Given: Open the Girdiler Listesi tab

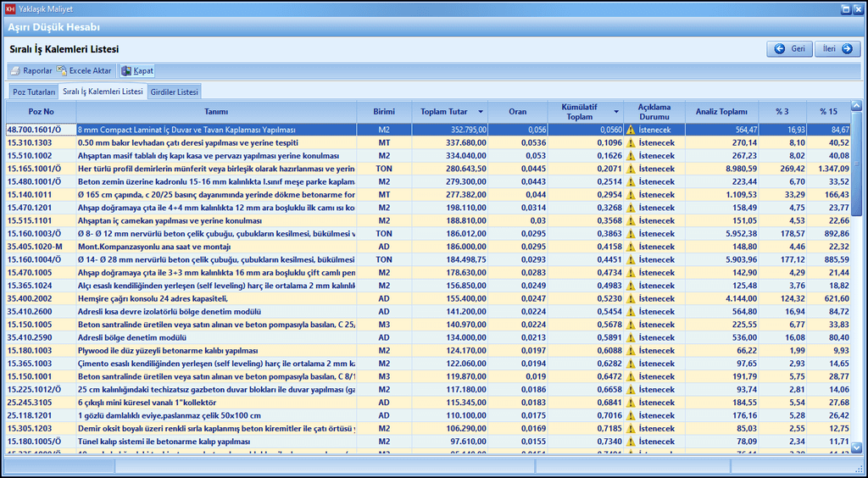Looking at the screenshot, I should 175,92.
